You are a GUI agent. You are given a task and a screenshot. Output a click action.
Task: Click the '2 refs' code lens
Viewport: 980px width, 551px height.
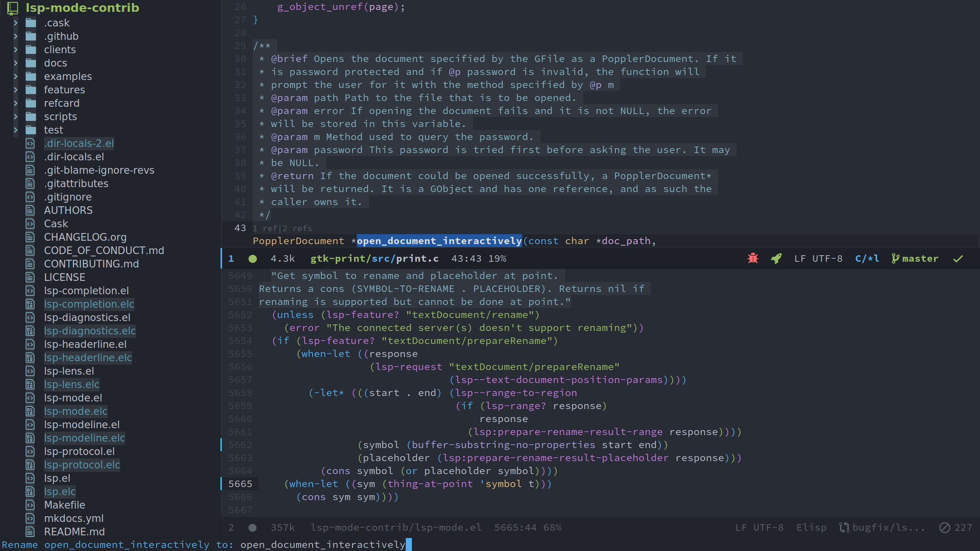tap(297, 228)
